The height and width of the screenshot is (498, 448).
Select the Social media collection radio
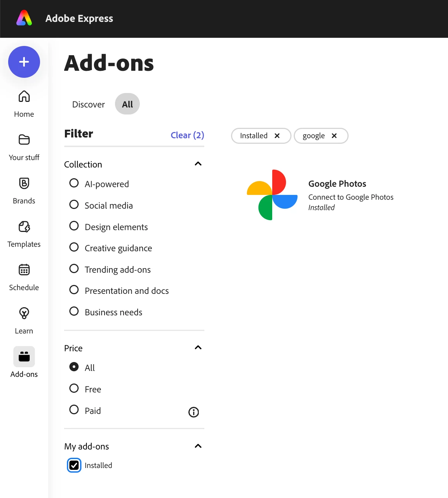[x=74, y=205]
